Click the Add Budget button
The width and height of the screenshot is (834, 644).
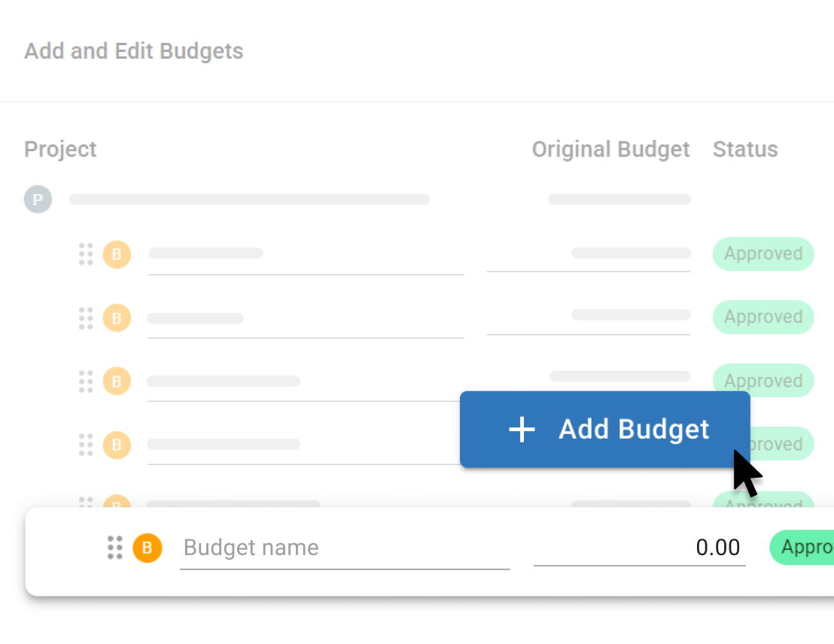(x=604, y=429)
